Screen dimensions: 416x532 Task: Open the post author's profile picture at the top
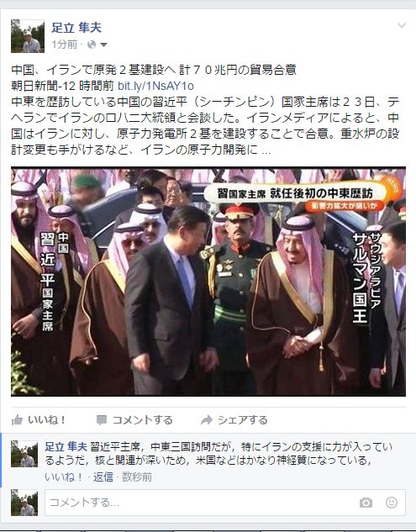tap(28, 36)
